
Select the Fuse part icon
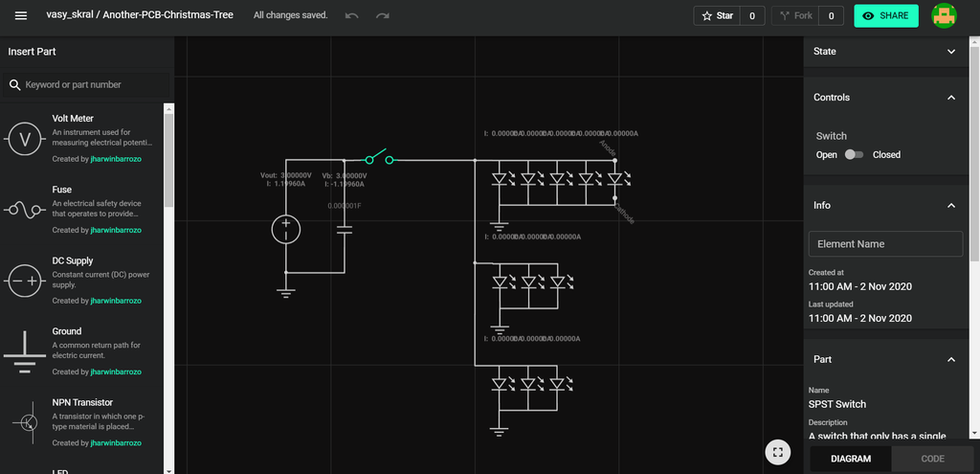click(24, 210)
